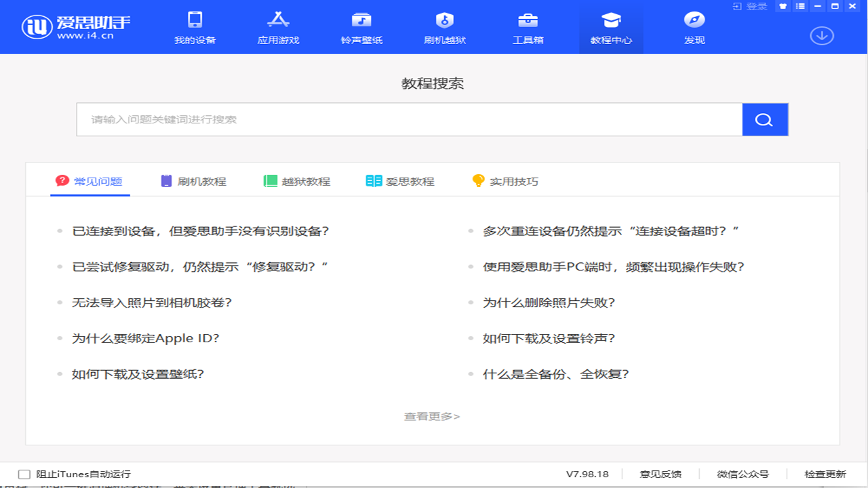Go to 应用游戏 apps and games
The image size is (868, 488).
(278, 28)
